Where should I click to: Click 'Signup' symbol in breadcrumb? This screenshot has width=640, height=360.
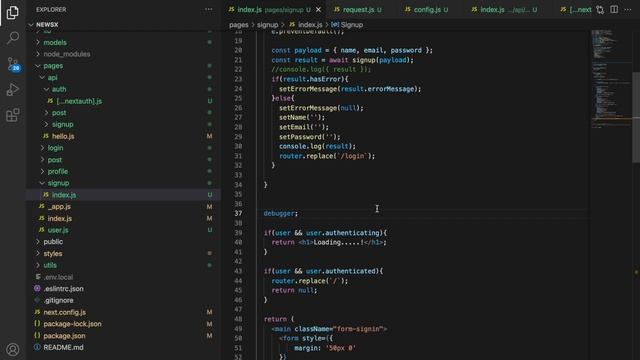click(x=351, y=24)
